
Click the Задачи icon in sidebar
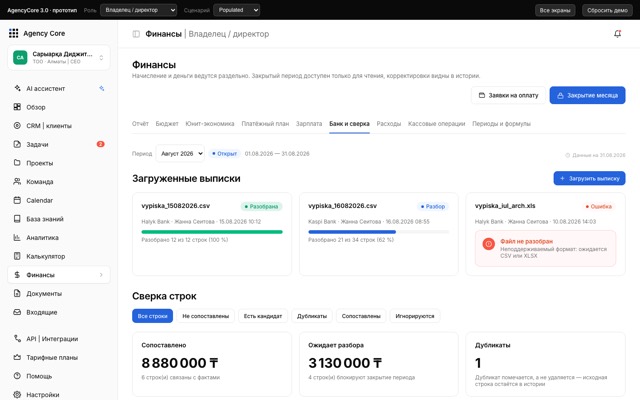coord(17,144)
